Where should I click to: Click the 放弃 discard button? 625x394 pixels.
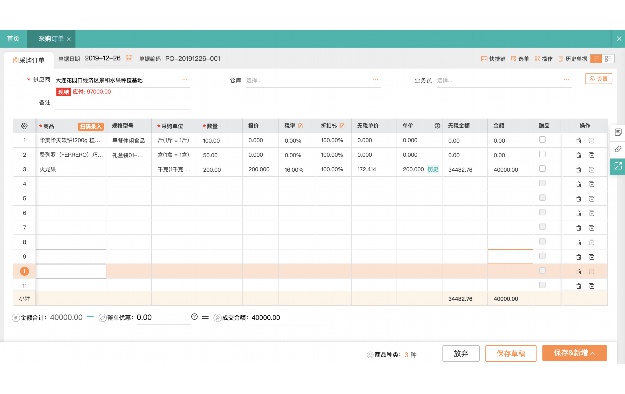tap(461, 353)
